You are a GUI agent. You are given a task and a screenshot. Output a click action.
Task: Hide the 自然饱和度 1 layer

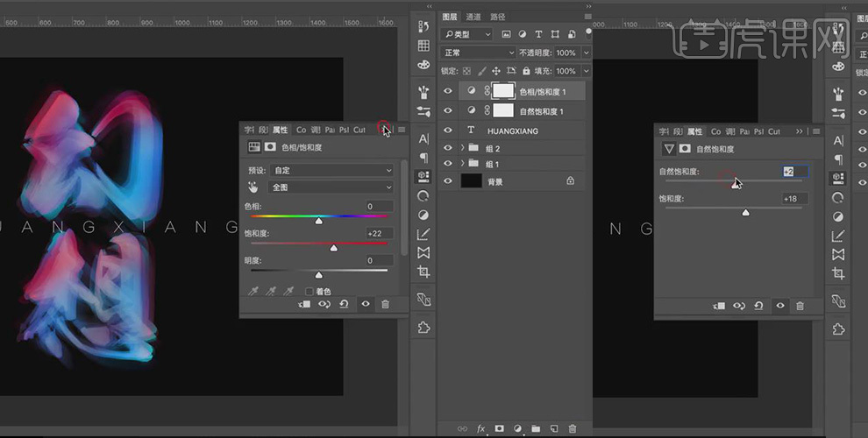pyautogui.click(x=448, y=110)
